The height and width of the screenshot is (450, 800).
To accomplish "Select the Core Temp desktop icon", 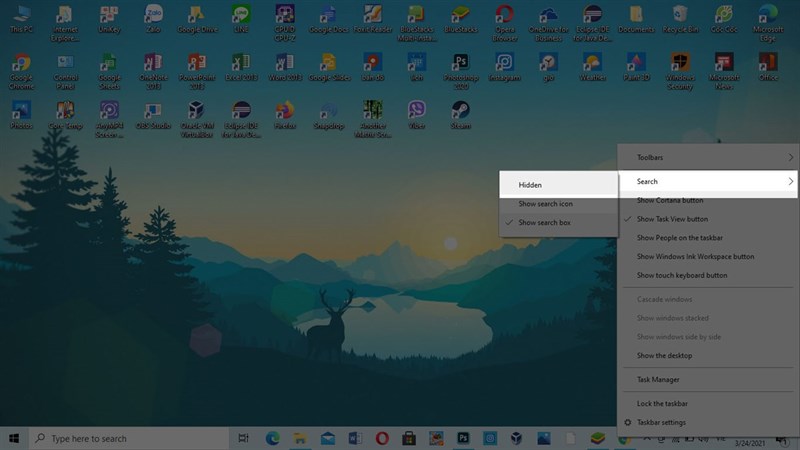I will tap(65, 115).
